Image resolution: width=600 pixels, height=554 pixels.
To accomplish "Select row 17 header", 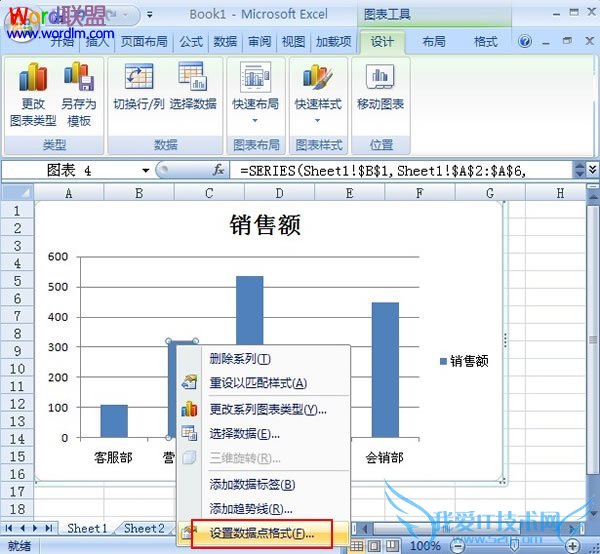I will (x=17, y=491).
